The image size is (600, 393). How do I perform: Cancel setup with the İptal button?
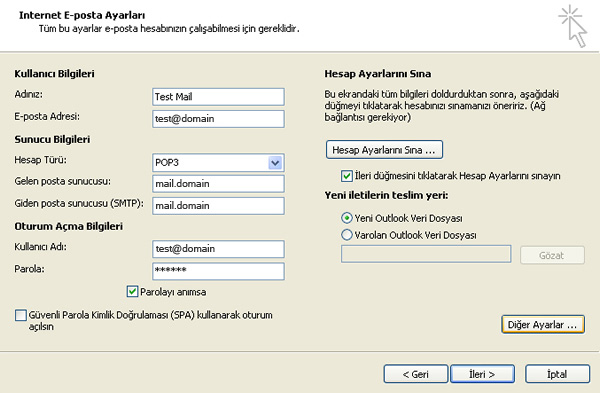[557, 374]
